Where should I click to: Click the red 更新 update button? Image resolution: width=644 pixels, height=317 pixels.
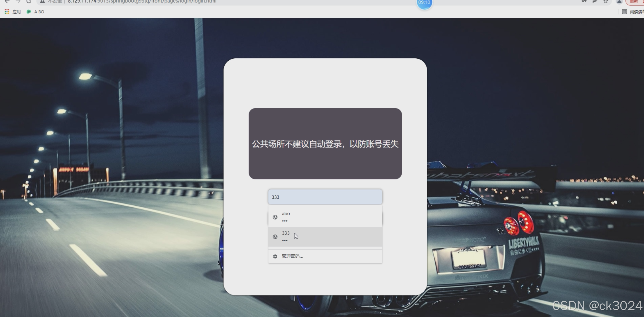coord(634,2)
